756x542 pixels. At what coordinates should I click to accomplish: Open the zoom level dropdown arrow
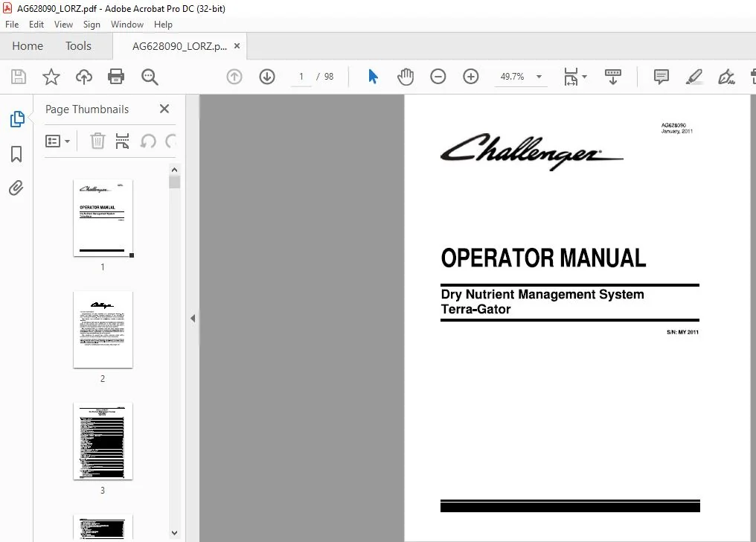(539, 77)
